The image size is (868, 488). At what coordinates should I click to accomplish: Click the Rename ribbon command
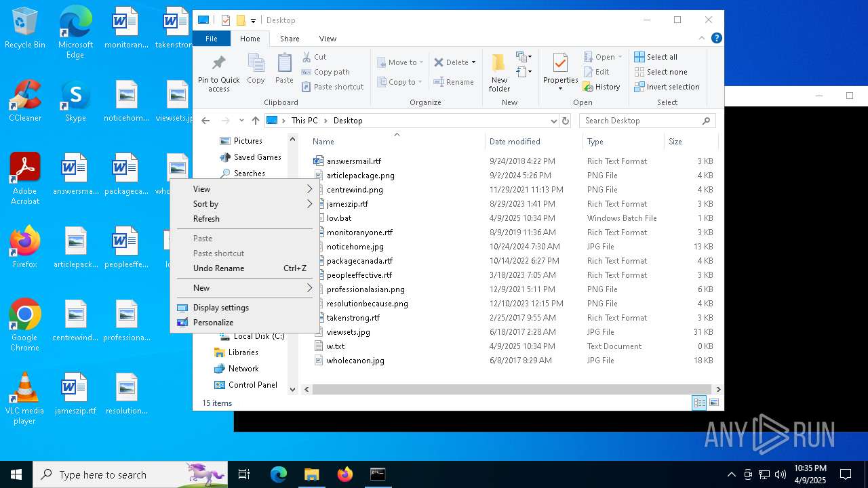pos(454,82)
